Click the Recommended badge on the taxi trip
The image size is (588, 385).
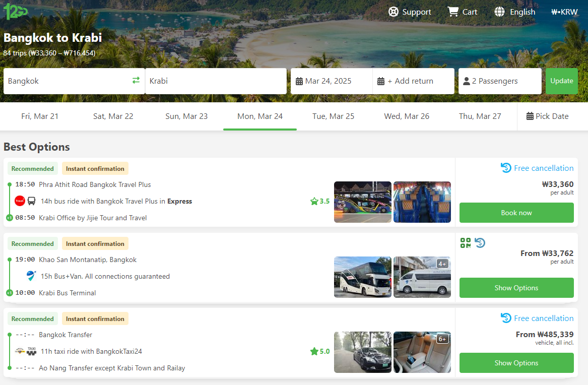point(33,318)
